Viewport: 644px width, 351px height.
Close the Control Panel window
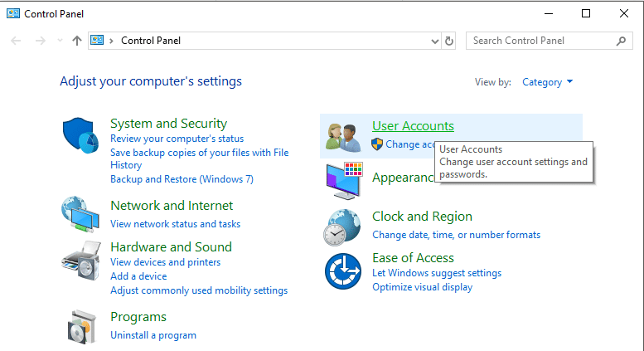(x=624, y=13)
